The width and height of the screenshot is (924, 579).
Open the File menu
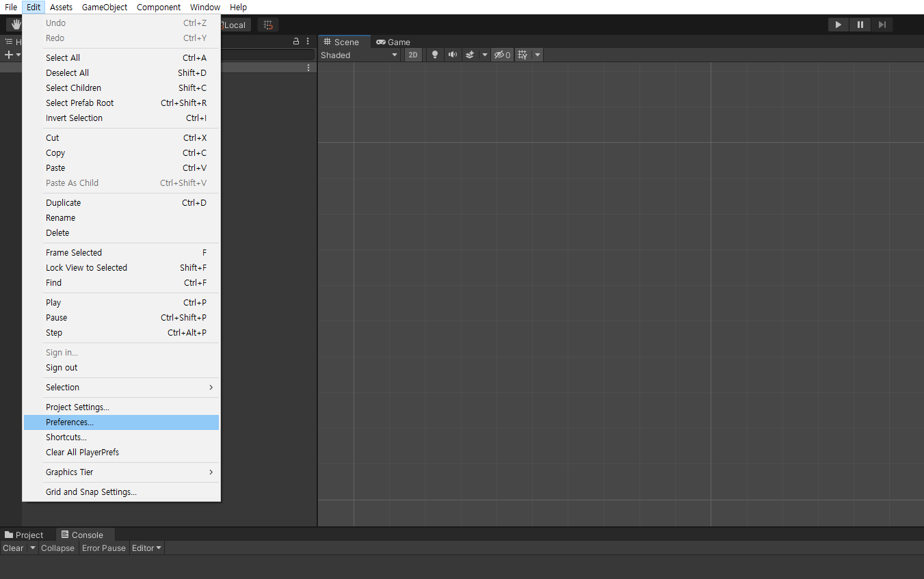click(11, 7)
